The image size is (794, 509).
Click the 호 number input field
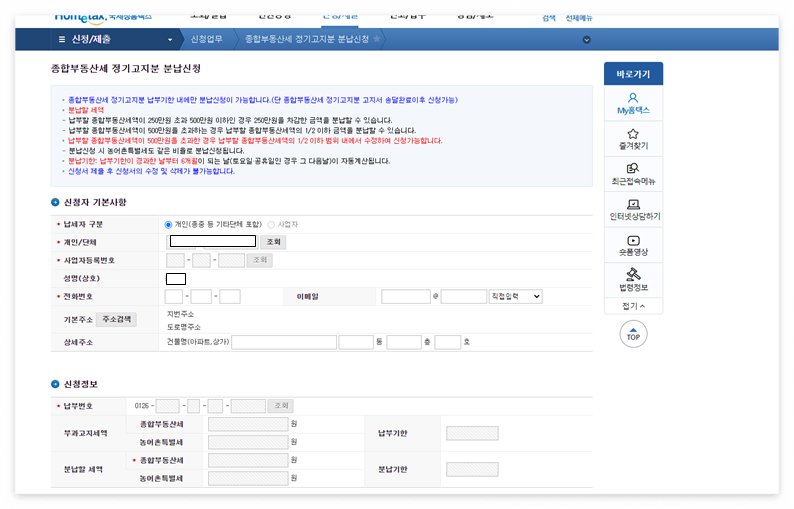pyautogui.click(x=448, y=342)
